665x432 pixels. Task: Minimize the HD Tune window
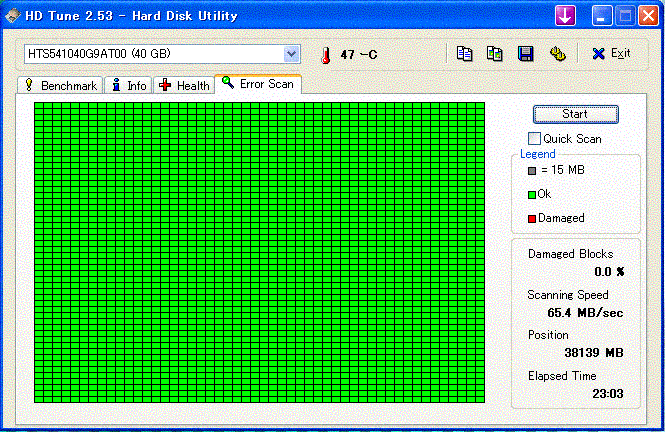601,15
